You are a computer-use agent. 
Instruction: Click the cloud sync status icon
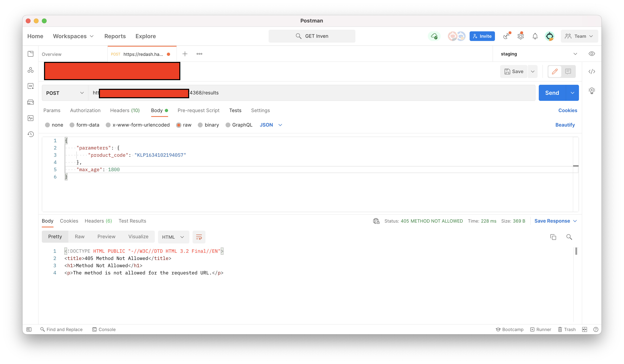[x=434, y=36]
